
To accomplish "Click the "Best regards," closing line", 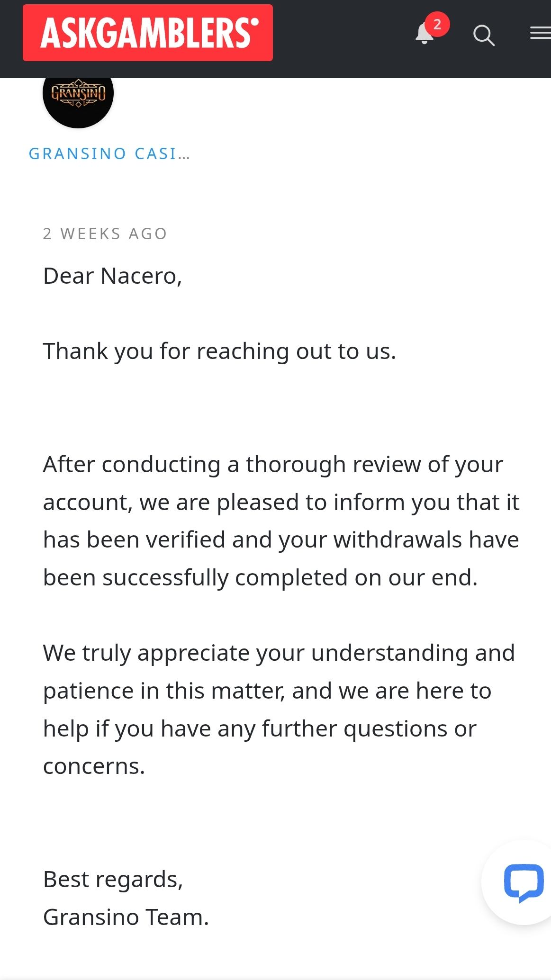I will (113, 880).
